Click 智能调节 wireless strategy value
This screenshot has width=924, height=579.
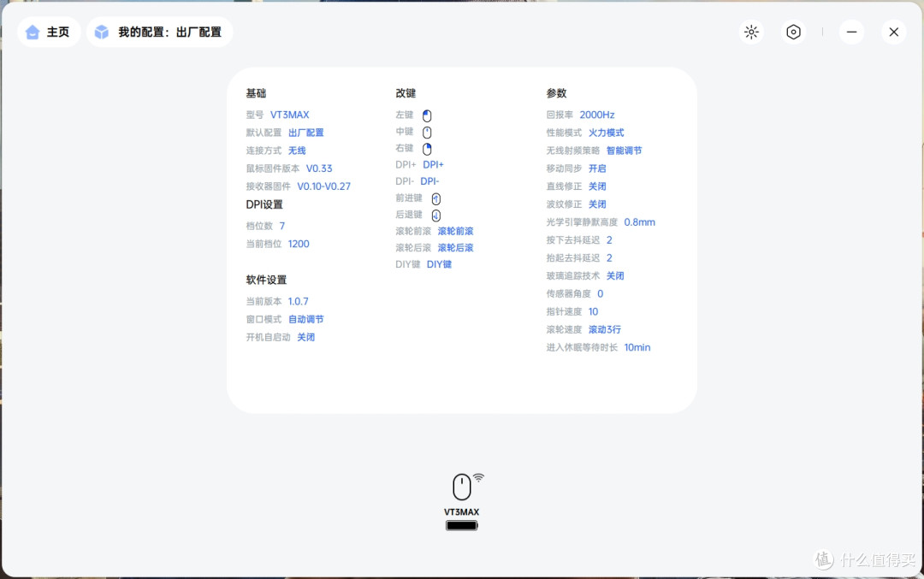pyautogui.click(x=624, y=151)
